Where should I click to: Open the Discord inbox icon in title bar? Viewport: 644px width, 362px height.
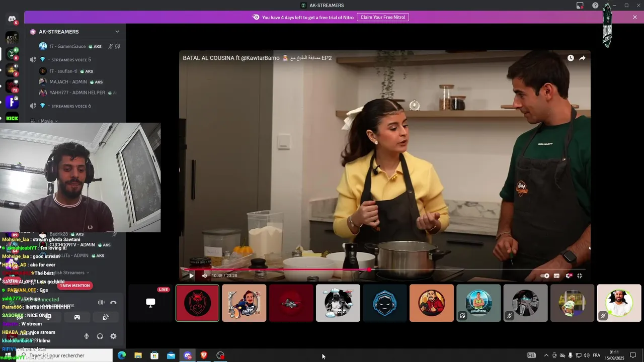point(580,6)
